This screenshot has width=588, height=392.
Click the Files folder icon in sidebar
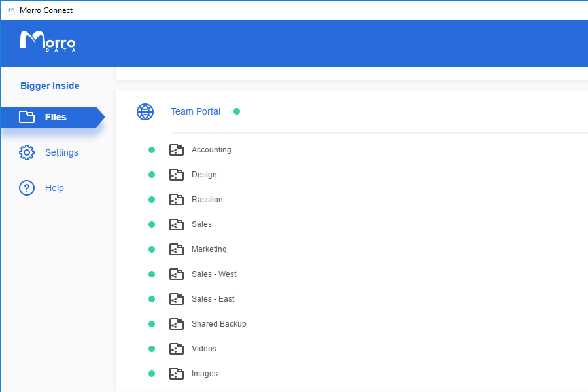(x=27, y=117)
